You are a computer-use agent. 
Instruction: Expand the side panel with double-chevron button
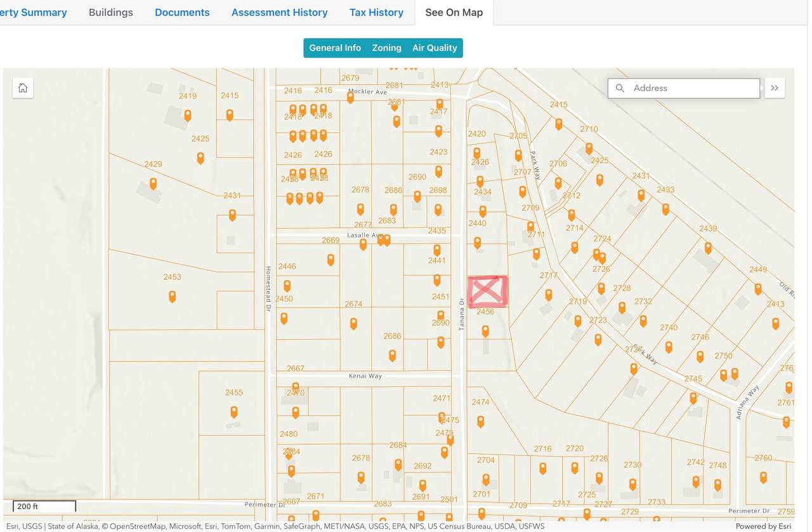(x=775, y=88)
